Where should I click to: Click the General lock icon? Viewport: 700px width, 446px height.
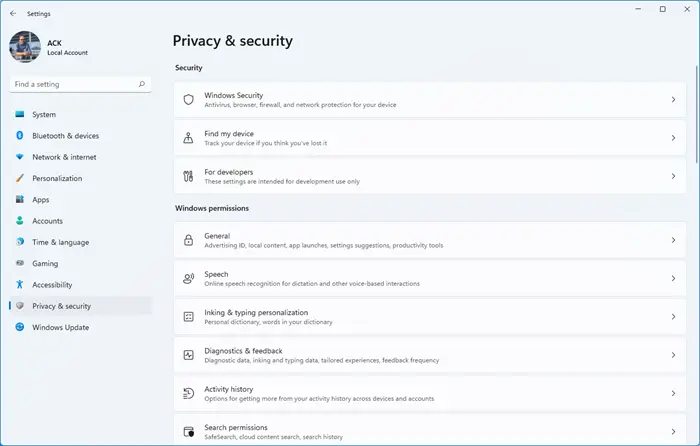click(188, 240)
